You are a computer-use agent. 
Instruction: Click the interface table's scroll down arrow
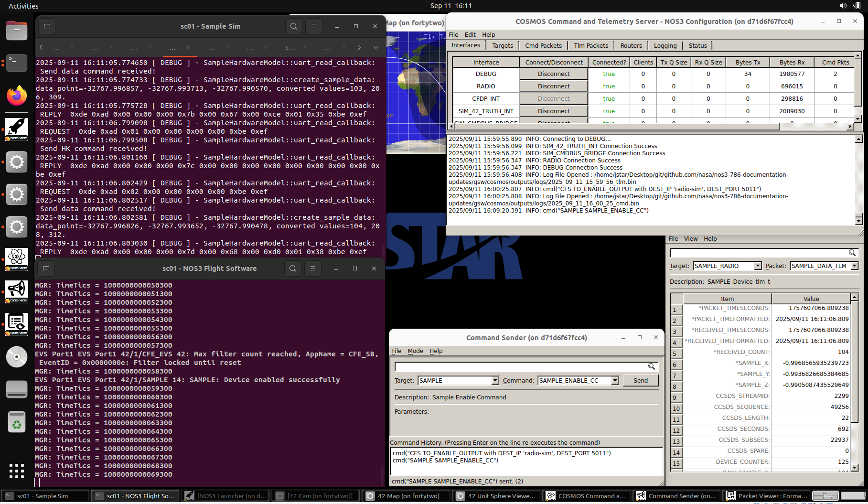(x=858, y=119)
